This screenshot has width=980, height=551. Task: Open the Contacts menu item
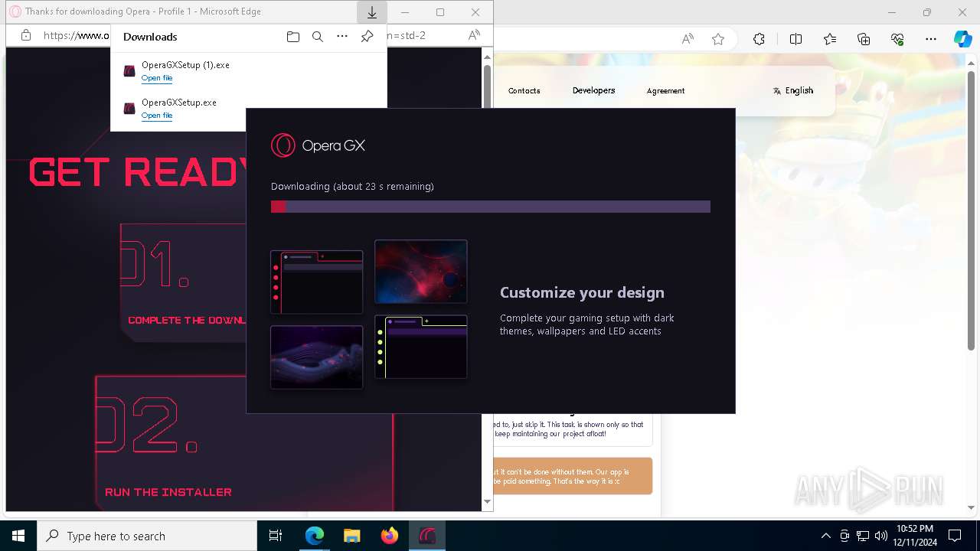point(524,90)
